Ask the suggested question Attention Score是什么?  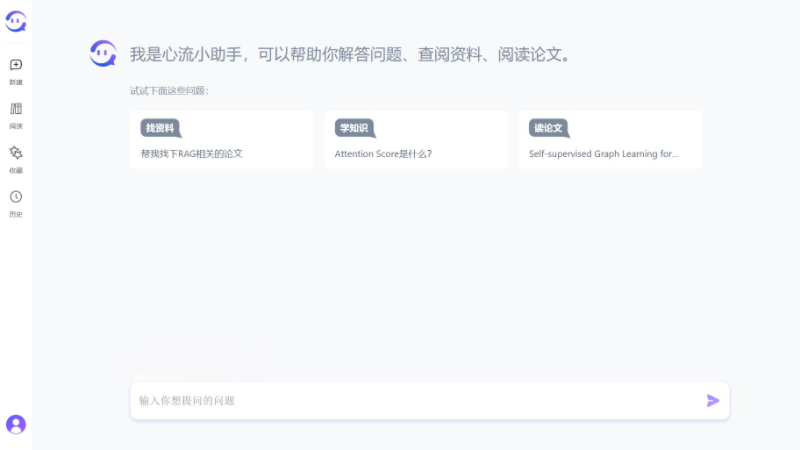[383, 154]
